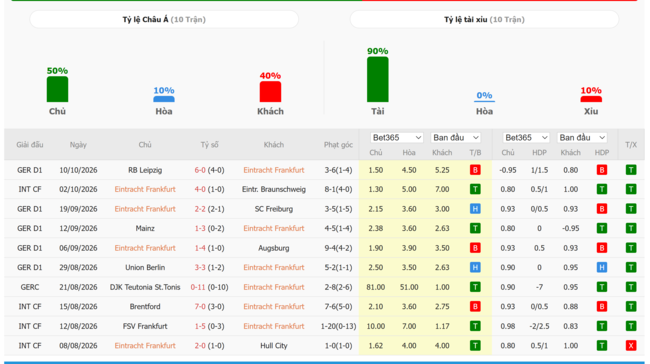Click team name Hull City

point(274,346)
